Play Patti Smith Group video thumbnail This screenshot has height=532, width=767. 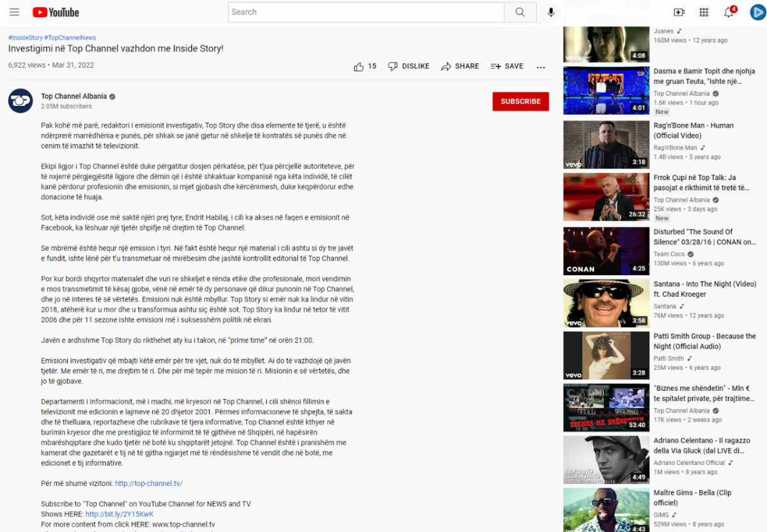coord(606,356)
